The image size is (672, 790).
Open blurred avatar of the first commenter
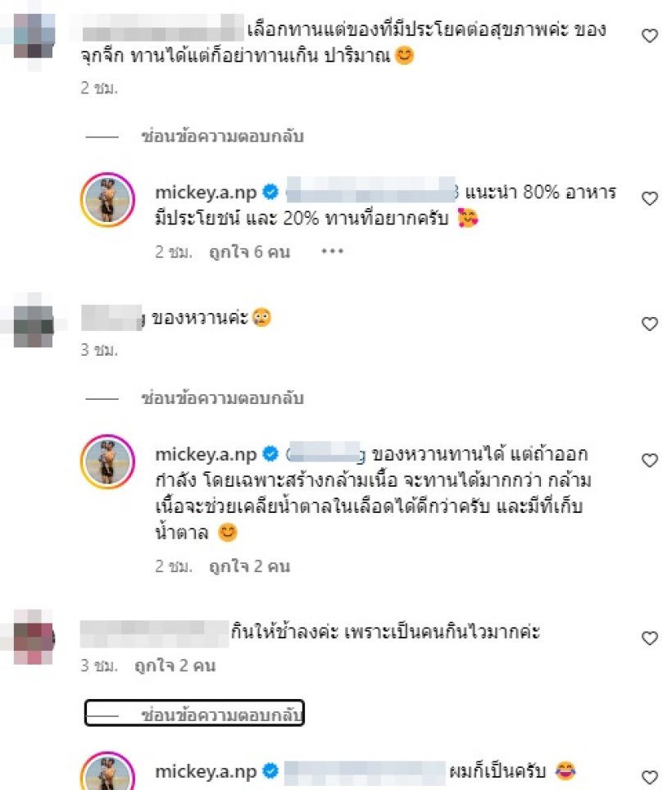(34, 36)
